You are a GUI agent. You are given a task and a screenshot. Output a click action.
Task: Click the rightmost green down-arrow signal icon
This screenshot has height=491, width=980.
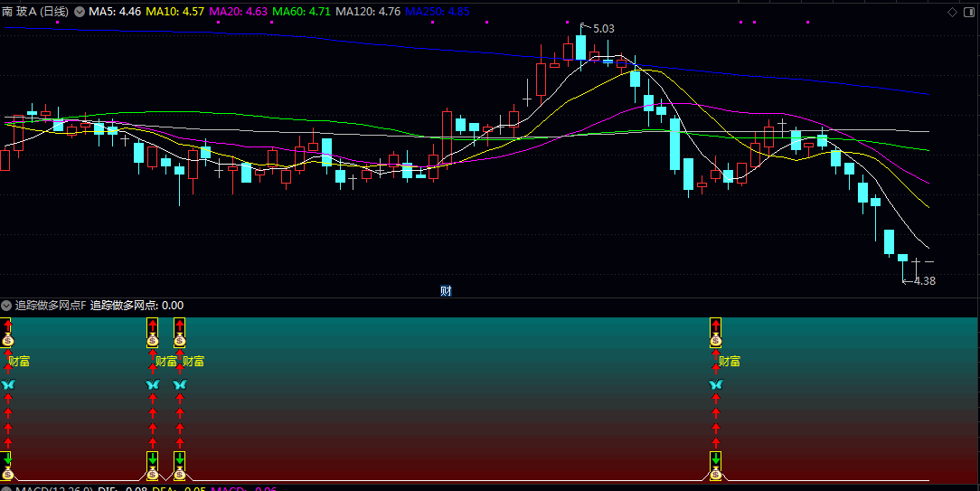click(x=716, y=458)
